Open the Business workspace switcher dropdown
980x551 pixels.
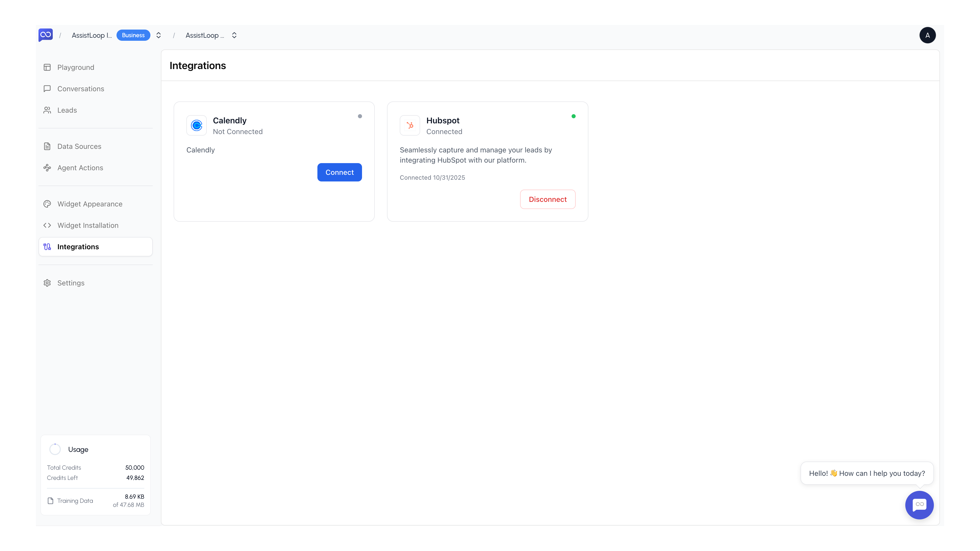[159, 35]
